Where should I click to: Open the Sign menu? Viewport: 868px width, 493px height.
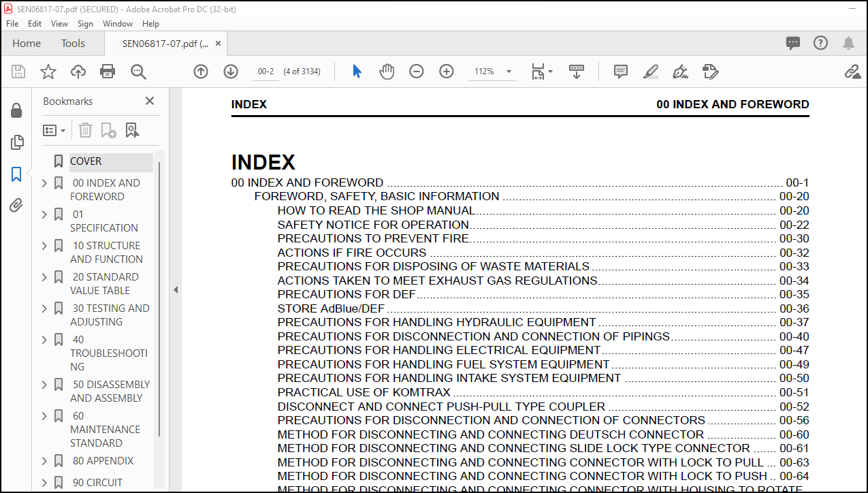click(x=85, y=23)
